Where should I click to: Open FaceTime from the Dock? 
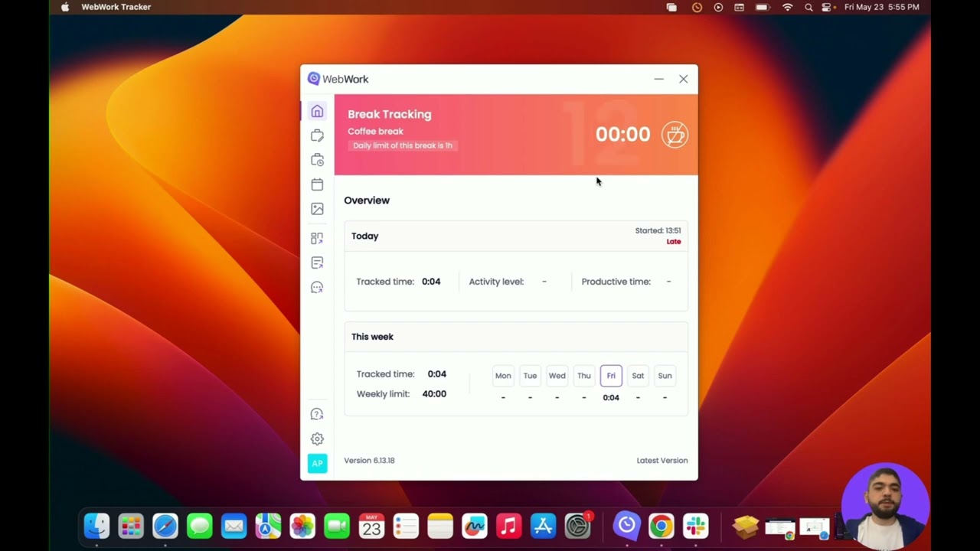coord(337,526)
